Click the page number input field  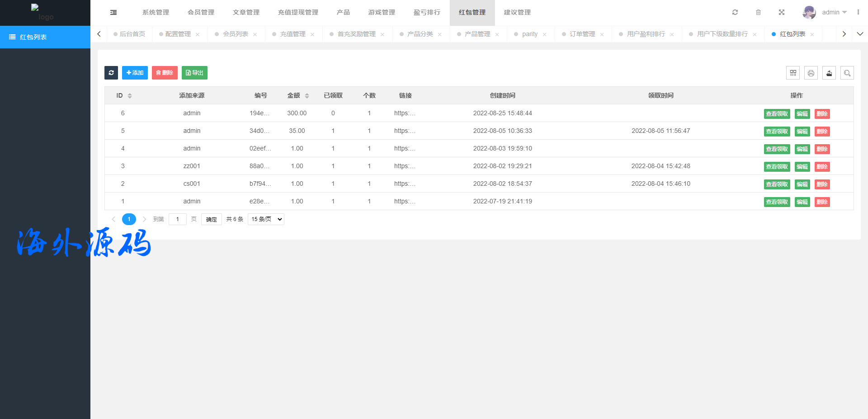coord(178,219)
